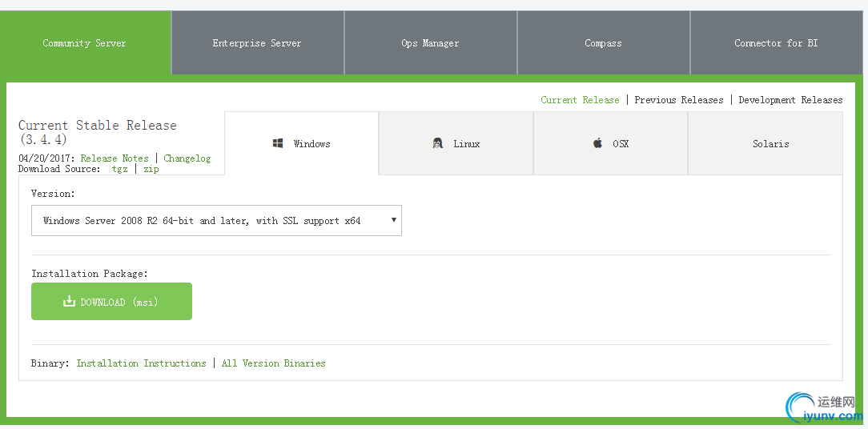This screenshot has height=429, width=868.
Task: Click the download arrow icon on green button
Action: (69, 301)
